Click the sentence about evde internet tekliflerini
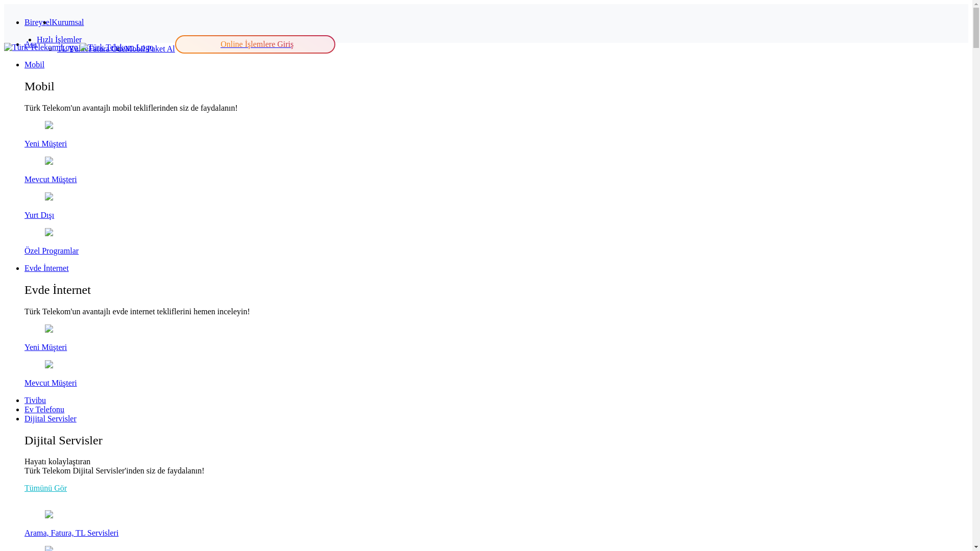Viewport: 980px width, 551px height. click(137, 312)
